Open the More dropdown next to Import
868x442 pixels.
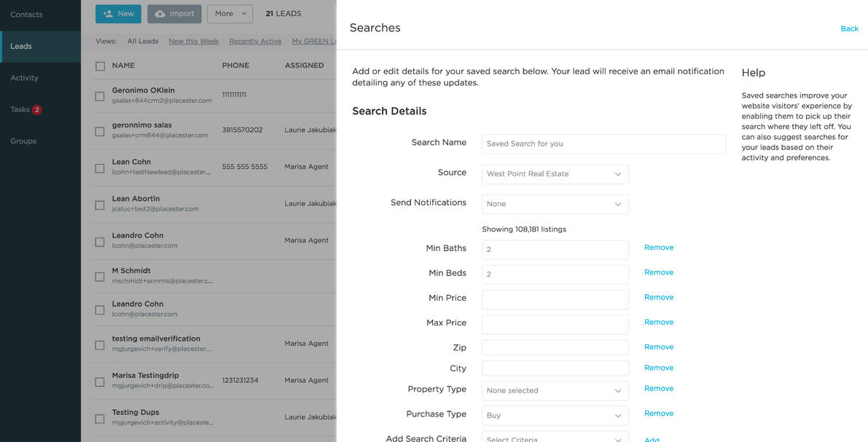point(230,13)
